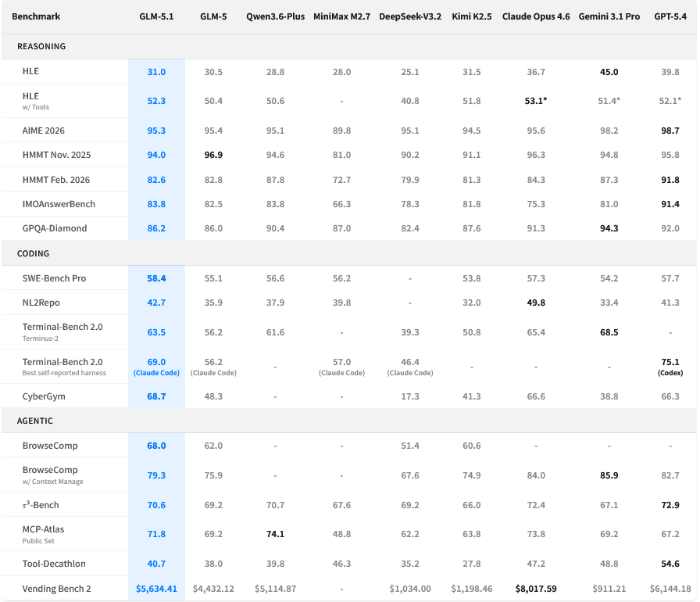Click GPT-5.4's 75.1 (Codex) cell
The height and width of the screenshot is (602, 700).
tap(670, 367)
